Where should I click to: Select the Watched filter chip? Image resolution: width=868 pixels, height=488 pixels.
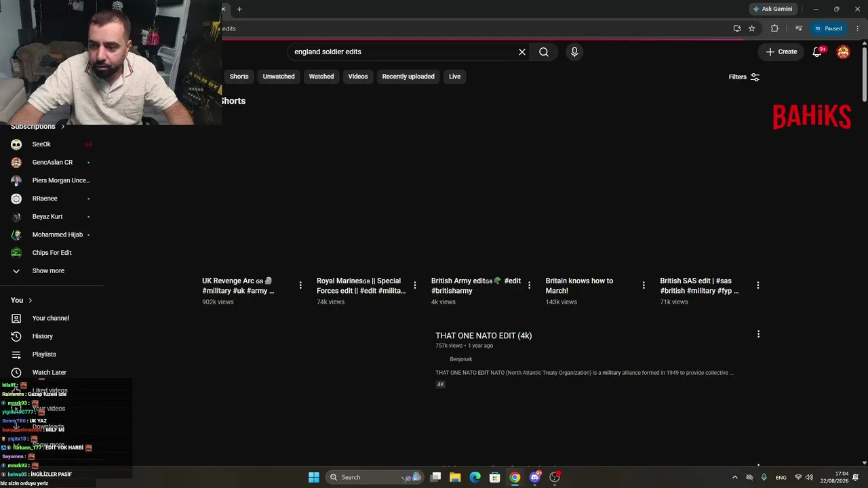pos(321,77)
